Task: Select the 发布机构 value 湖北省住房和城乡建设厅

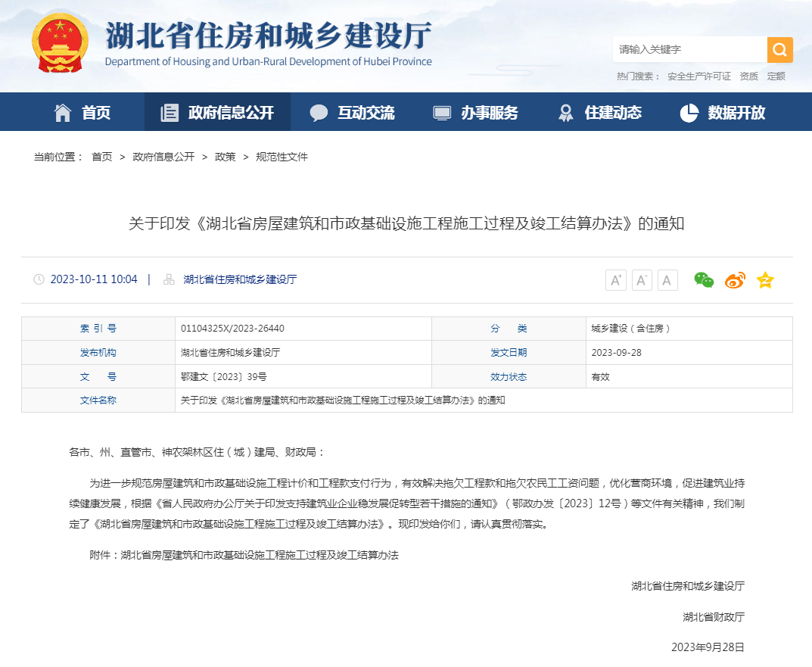Action: click(231, 352)
